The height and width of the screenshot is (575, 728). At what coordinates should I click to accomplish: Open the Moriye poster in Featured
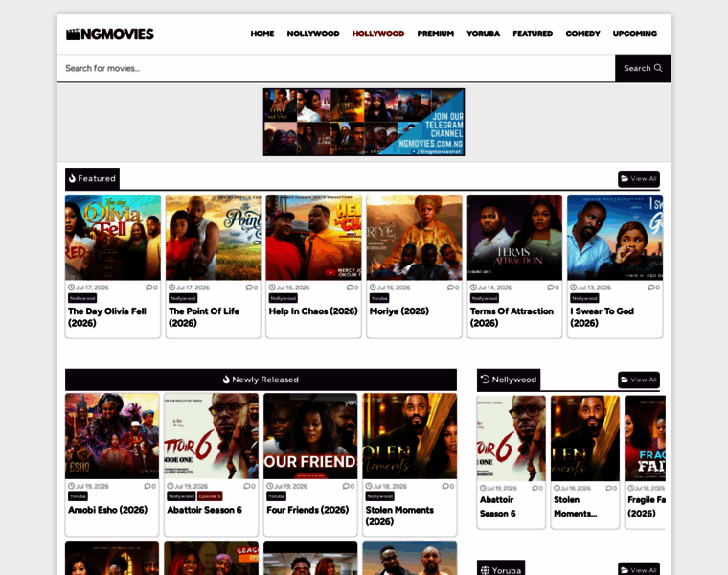(x=414, y=238)
